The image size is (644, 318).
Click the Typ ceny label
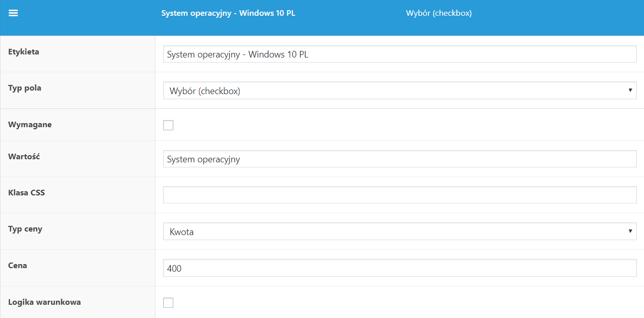point(25,229)
